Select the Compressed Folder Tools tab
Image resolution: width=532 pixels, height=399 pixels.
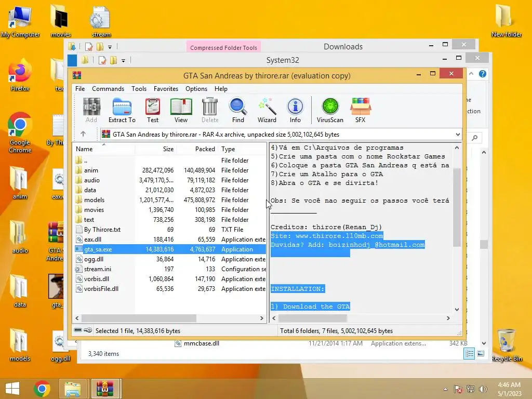223,47
